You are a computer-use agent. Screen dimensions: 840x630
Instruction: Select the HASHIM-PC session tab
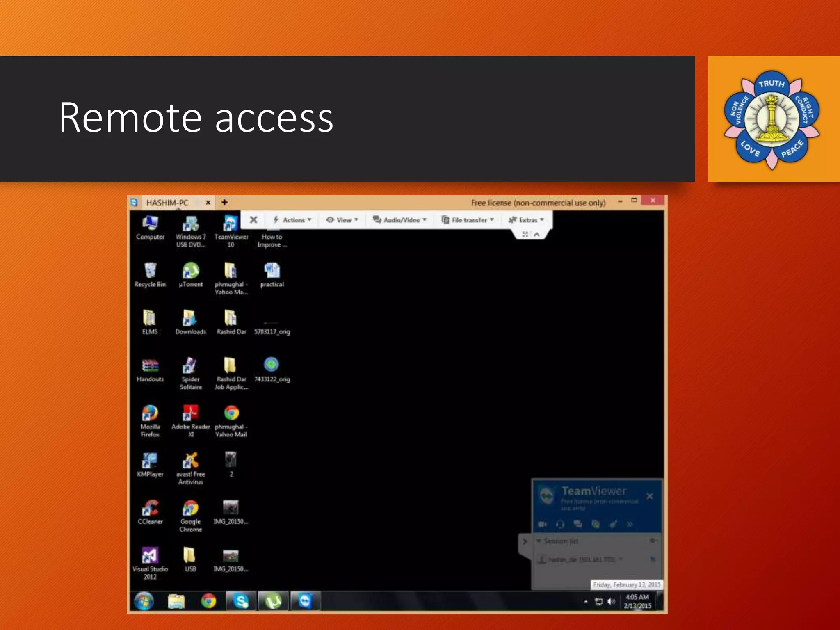(167, 203)
